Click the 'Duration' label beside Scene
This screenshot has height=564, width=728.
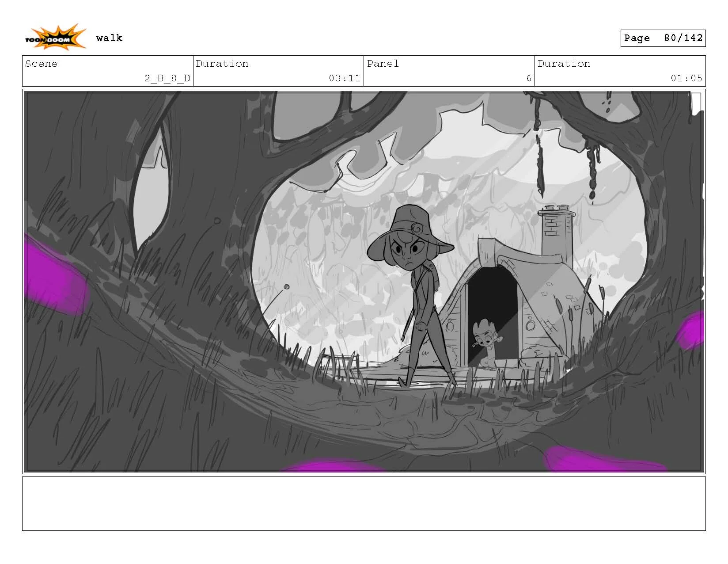coord(222,64)
